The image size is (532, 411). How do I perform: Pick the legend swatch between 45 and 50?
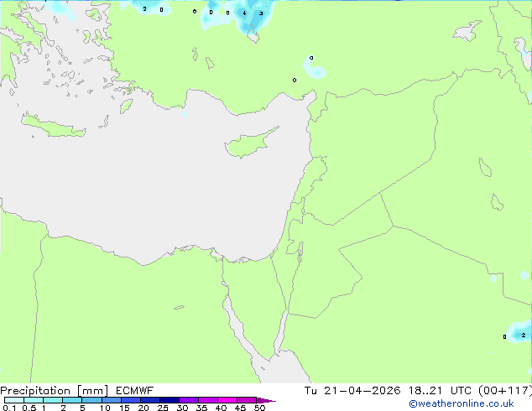point(247,400)
